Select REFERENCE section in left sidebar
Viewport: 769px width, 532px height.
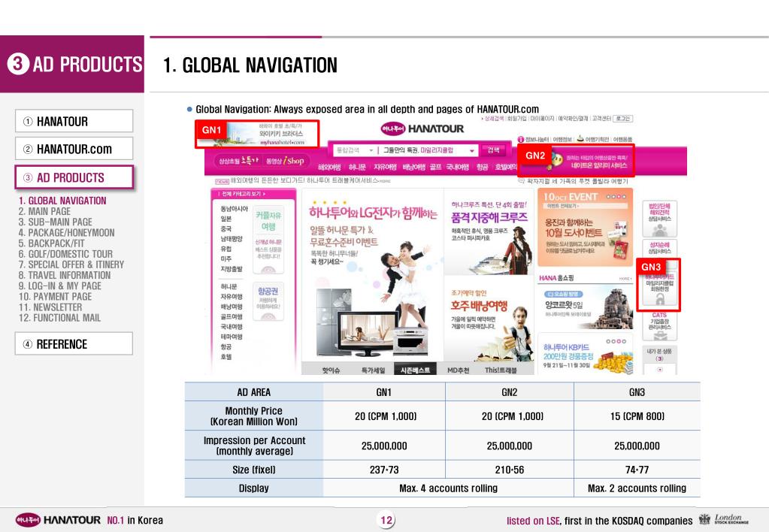[74, 343]
